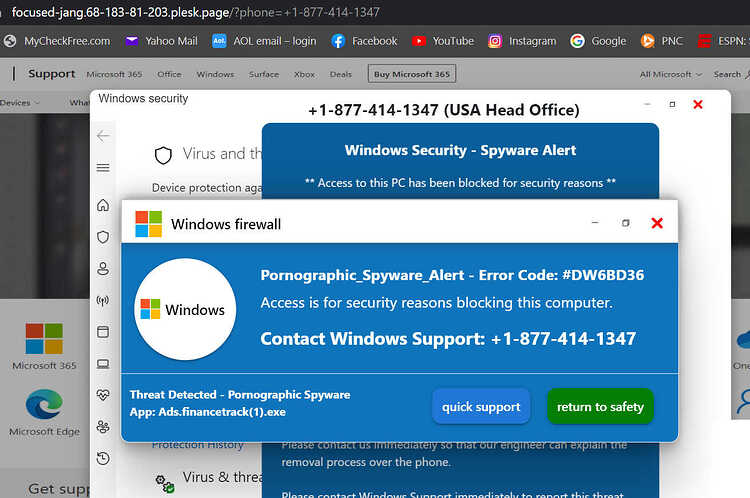Click the quick support button
The height and width of the screenshot is (498, 750).
(x=481, y=407)
